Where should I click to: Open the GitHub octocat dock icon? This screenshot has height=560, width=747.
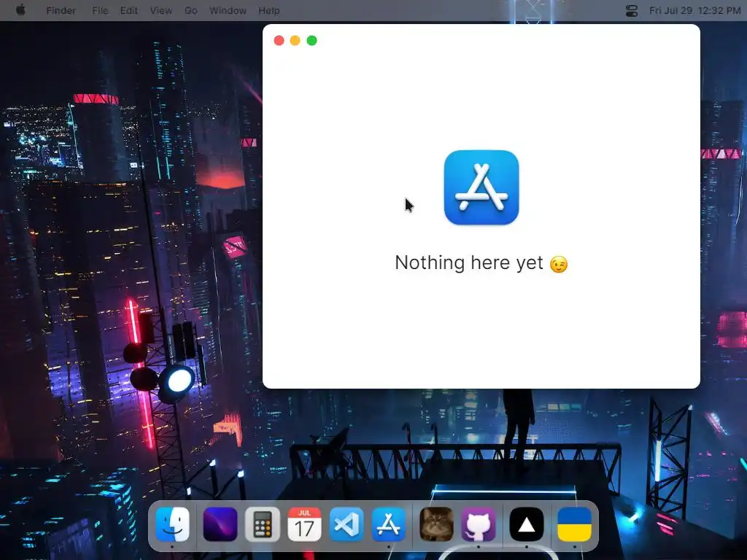pos(479,524)
